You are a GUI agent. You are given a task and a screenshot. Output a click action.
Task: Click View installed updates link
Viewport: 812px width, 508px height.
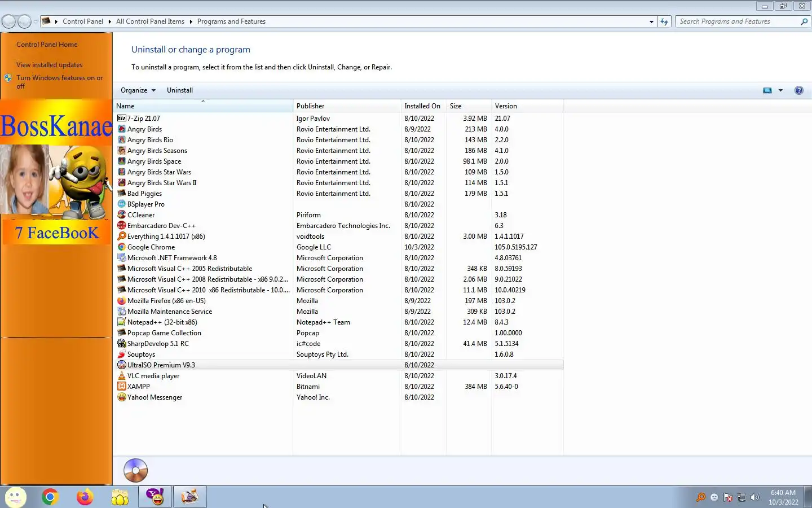pos(49,65)
